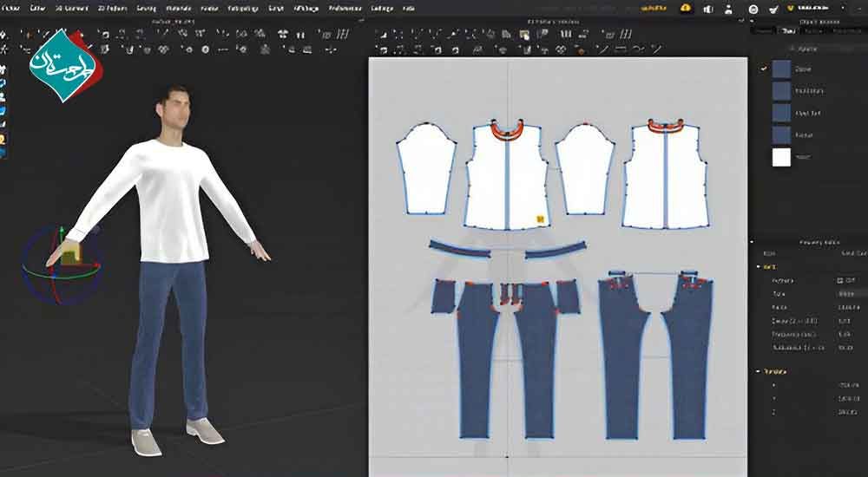868x477 pixels.
Task: Open the 2D Pattern menu
Action: 112,9
